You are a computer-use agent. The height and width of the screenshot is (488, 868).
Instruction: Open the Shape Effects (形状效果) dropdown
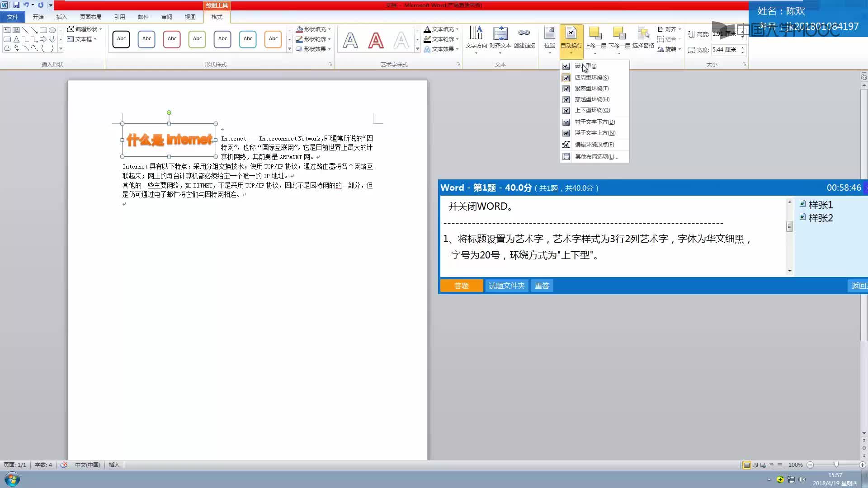click(x=313, y=49)
